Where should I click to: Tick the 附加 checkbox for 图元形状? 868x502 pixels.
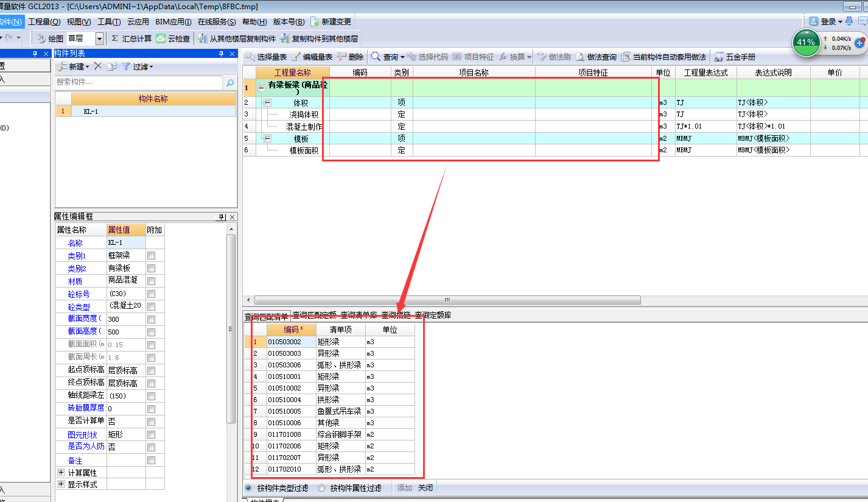151,435
